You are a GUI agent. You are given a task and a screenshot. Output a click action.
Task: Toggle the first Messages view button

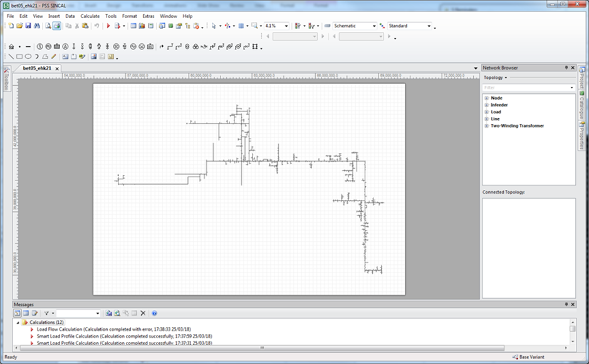point(18,313)
